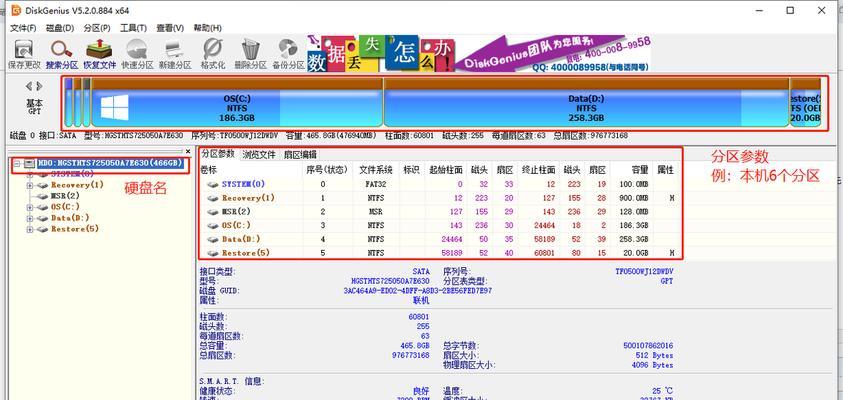This screenshot has height=400, width=843.
Task: Select Recovery(1) in the disk tree
Action: pos(77,185)
